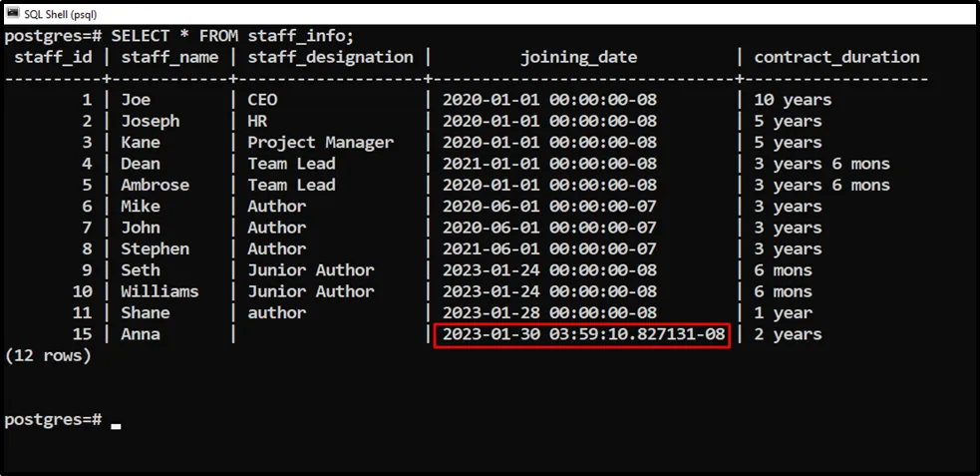
Task: Click the CEO designation cell
Action: [x=262, y=100]
